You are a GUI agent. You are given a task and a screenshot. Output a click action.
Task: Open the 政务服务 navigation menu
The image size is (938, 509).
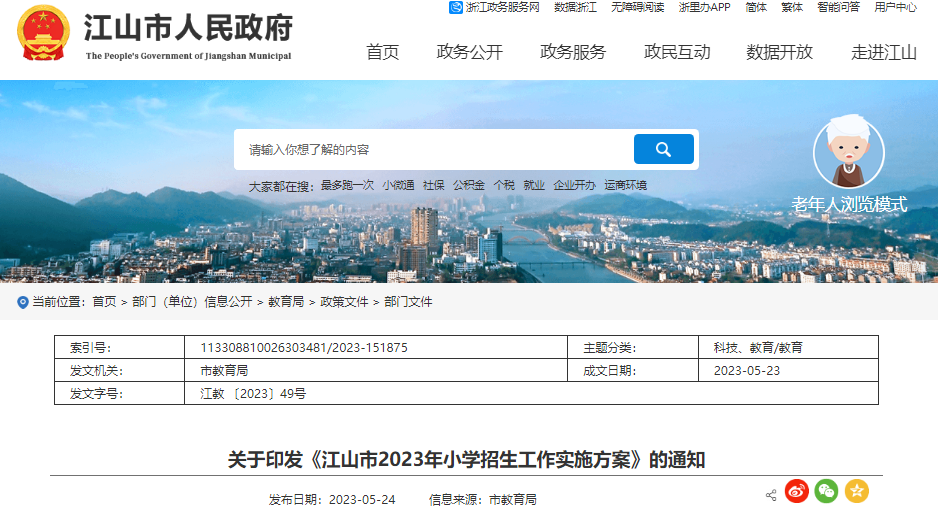coord(573,52)
